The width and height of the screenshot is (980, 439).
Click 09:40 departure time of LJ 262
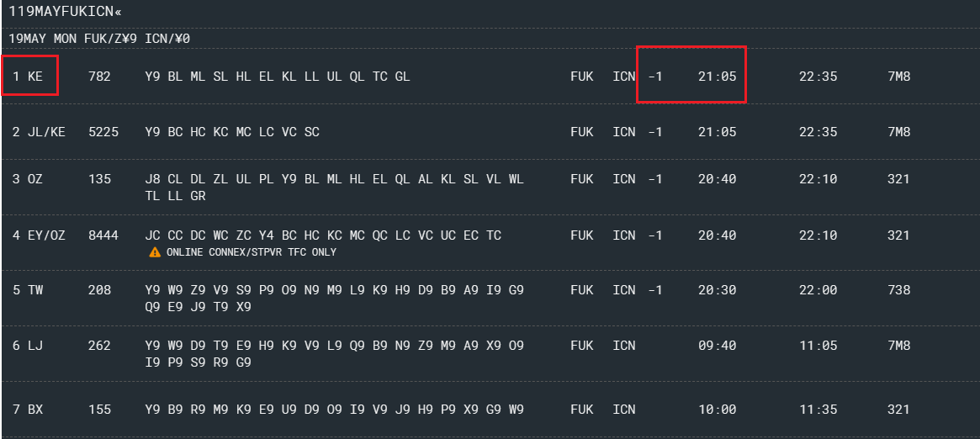pos(717,346)
